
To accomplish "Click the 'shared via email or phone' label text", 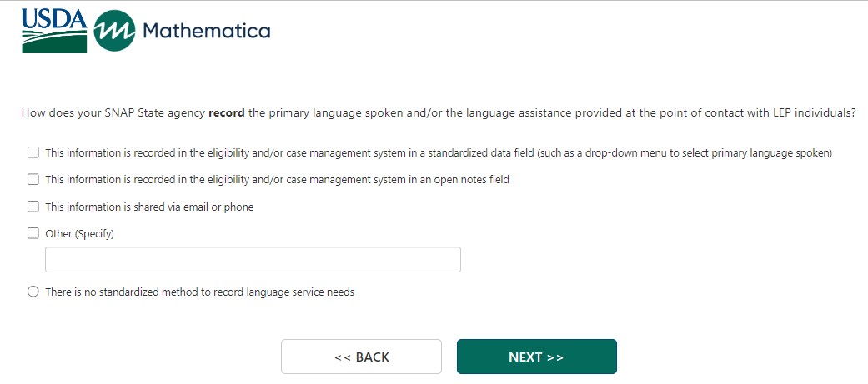I will click(x=149, y=207).
